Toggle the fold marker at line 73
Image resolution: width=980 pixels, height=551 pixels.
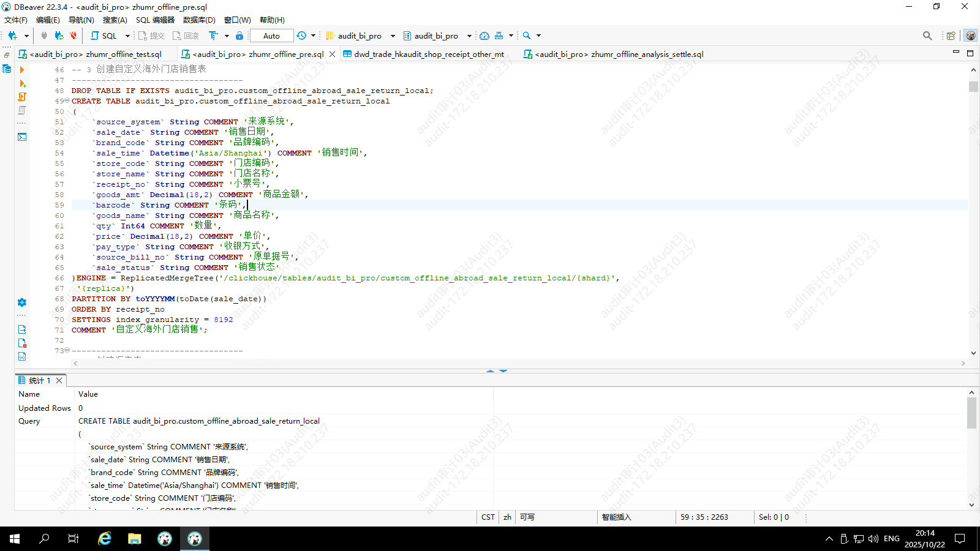[x=67, y=350]
